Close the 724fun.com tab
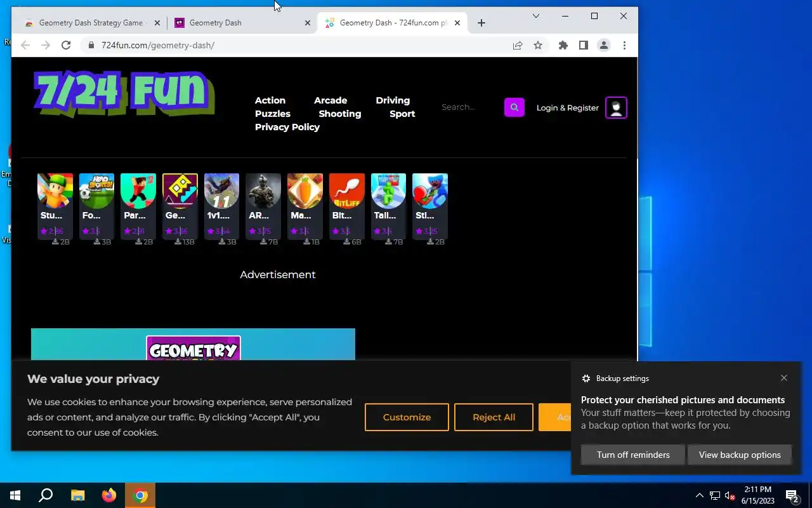812x508 pixels. 457,23
